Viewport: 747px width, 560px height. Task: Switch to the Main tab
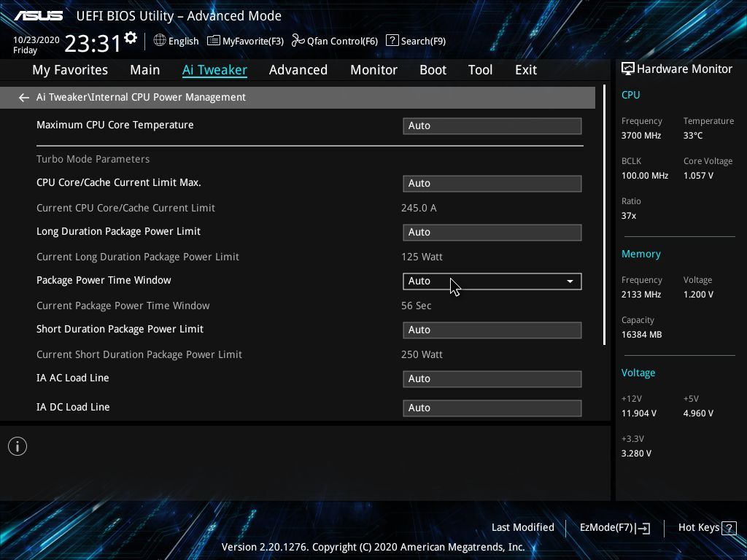coord(145,70)
